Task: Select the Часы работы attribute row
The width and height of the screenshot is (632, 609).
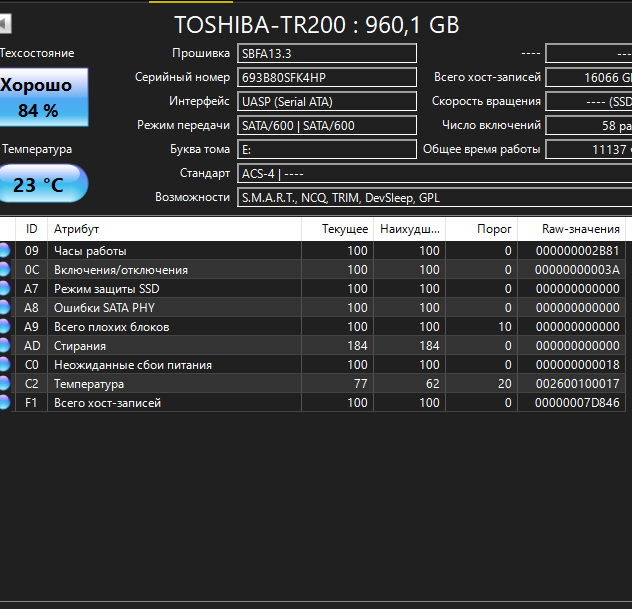Action: [312, 251]
